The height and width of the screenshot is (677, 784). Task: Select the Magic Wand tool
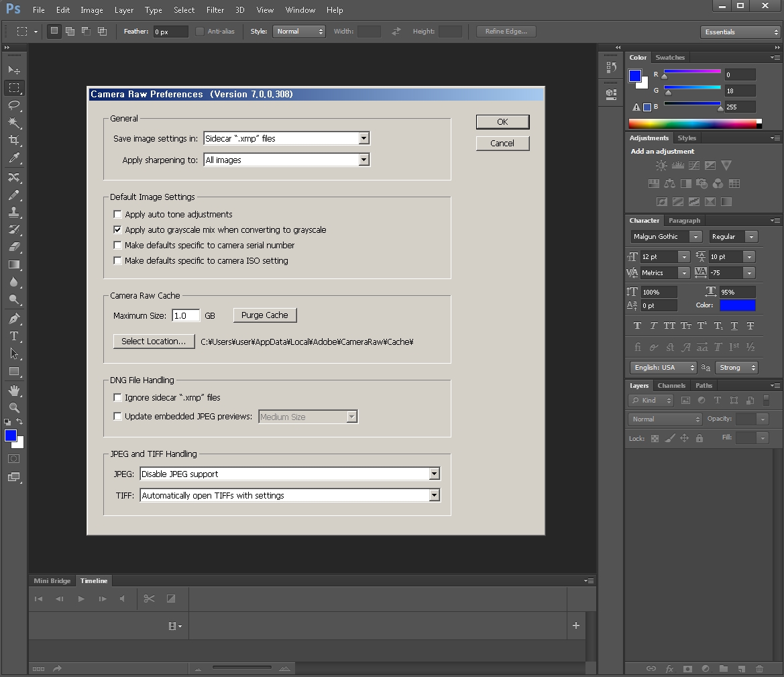(x=14, y=123)
